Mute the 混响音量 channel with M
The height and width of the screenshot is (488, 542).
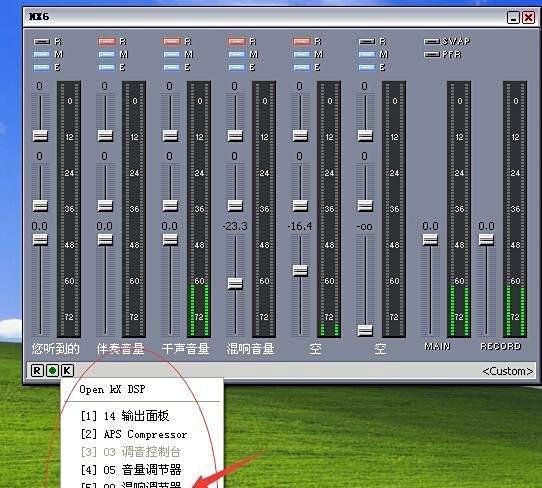coord(237,54)
